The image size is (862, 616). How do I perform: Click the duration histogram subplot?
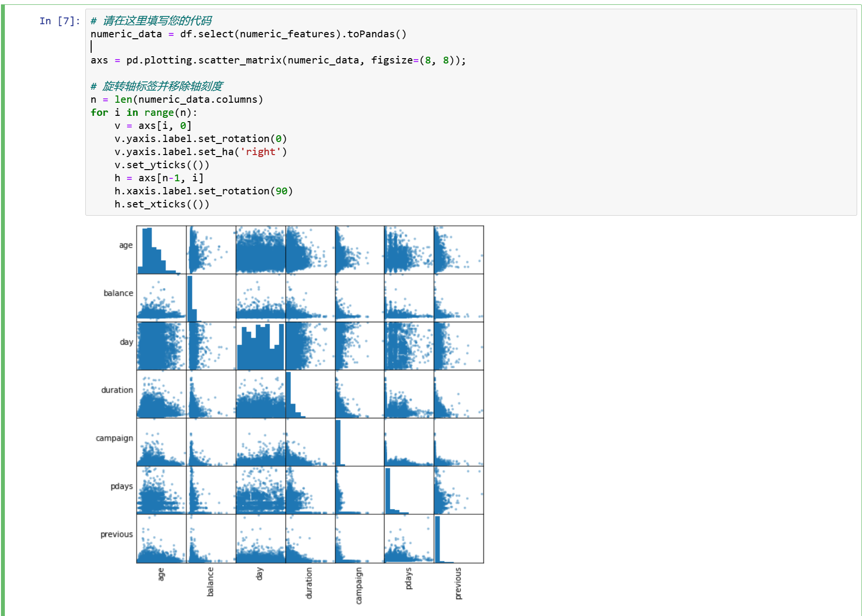(310, 394)
